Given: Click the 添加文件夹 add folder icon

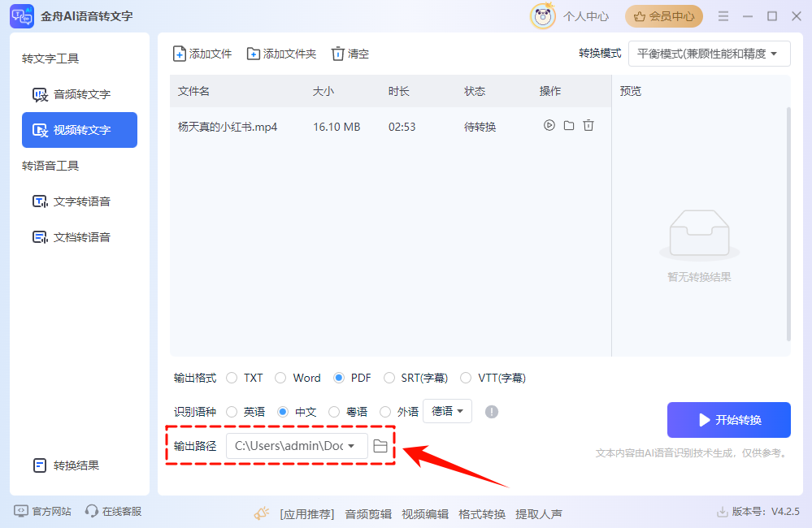Looking at the screenshot, I should click(254, 53).
